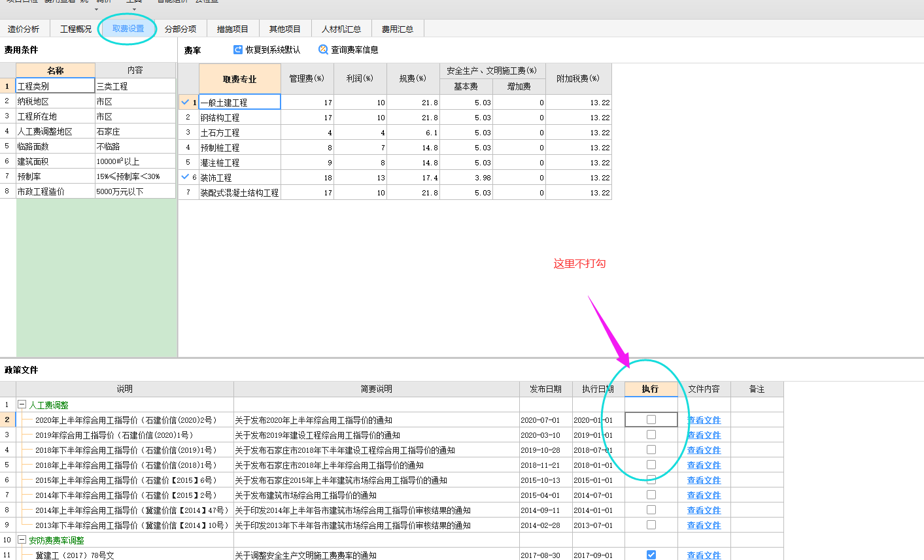Click 土石方工程 规费 value 6.1
This screenshot has width=924, height=560.
pos(413,133)
